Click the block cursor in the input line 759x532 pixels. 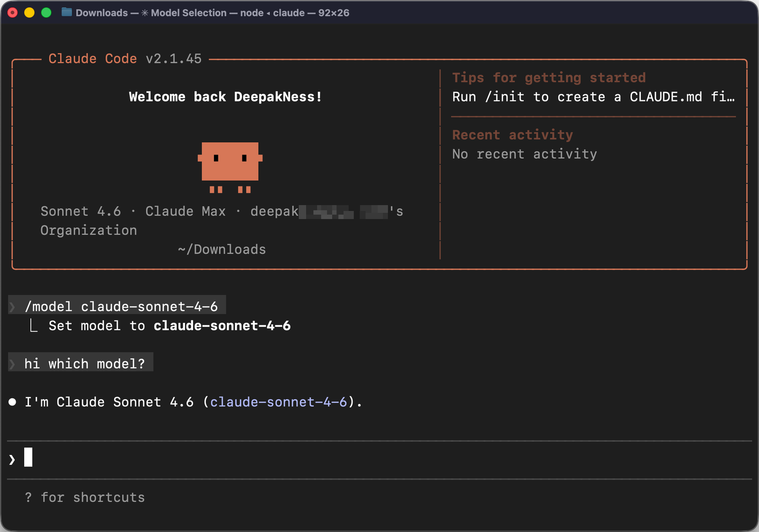[28, 458]
